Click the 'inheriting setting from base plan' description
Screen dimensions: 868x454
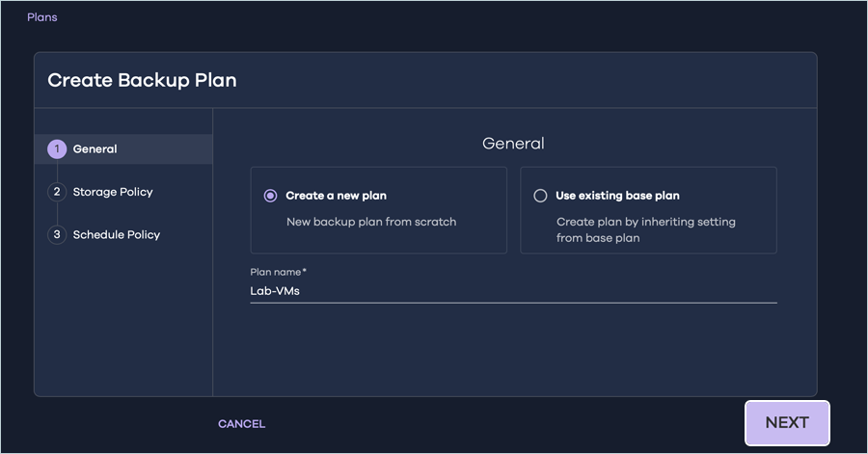coord(645,229)
